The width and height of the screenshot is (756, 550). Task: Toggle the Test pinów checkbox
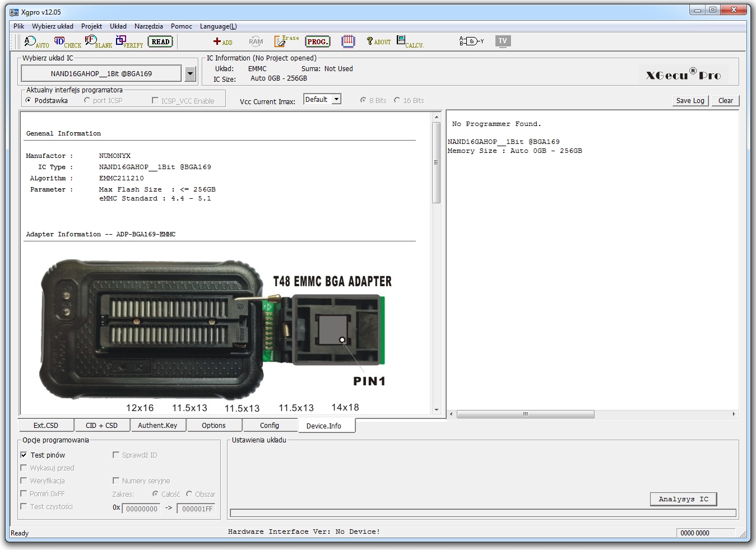pyautogui.click(x=24, y=455)
